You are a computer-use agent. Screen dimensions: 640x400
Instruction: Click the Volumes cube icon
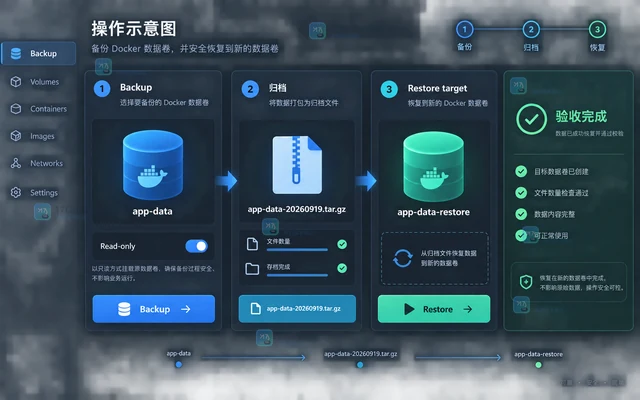pyautogui.click(x=16, y=82)
